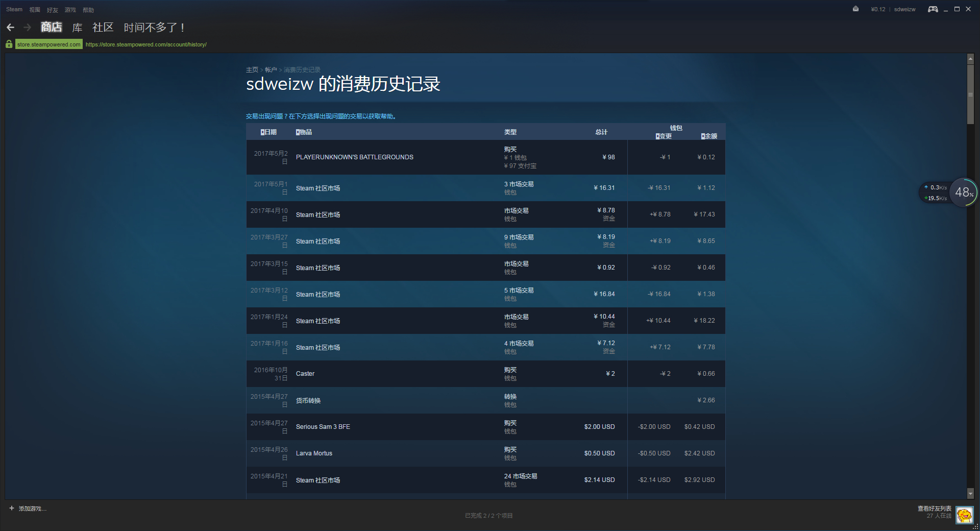Viewport: 980px width, 531px height.
Task: Select the 货币转换 transaction entry
Action: coord(485,400)
